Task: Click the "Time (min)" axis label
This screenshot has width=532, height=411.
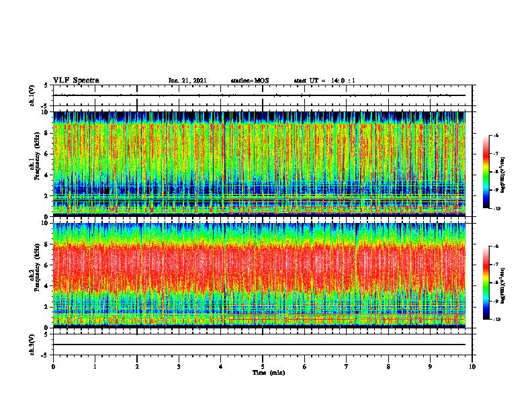Action: pos(269,373)
